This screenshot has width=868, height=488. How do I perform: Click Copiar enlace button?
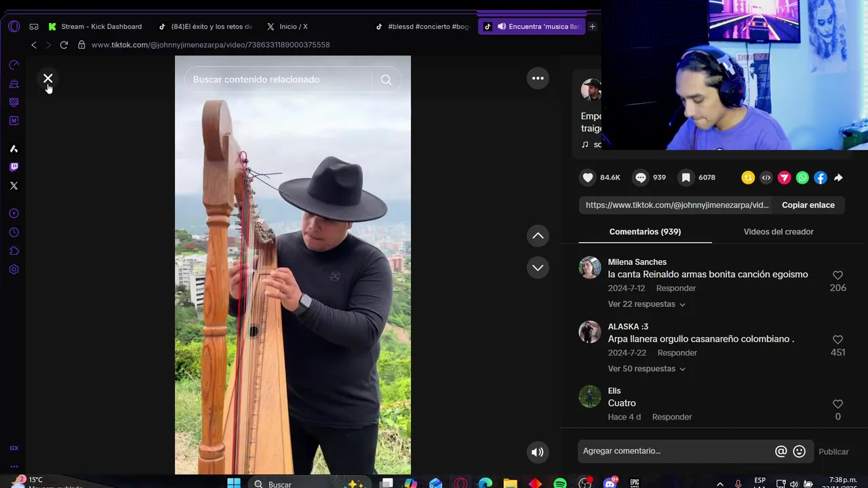tap(808, 205)
